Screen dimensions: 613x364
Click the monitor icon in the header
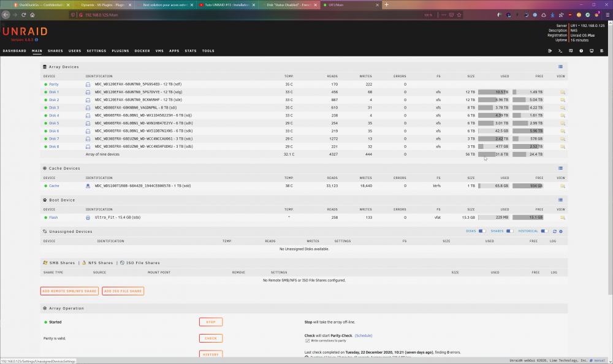592,51
